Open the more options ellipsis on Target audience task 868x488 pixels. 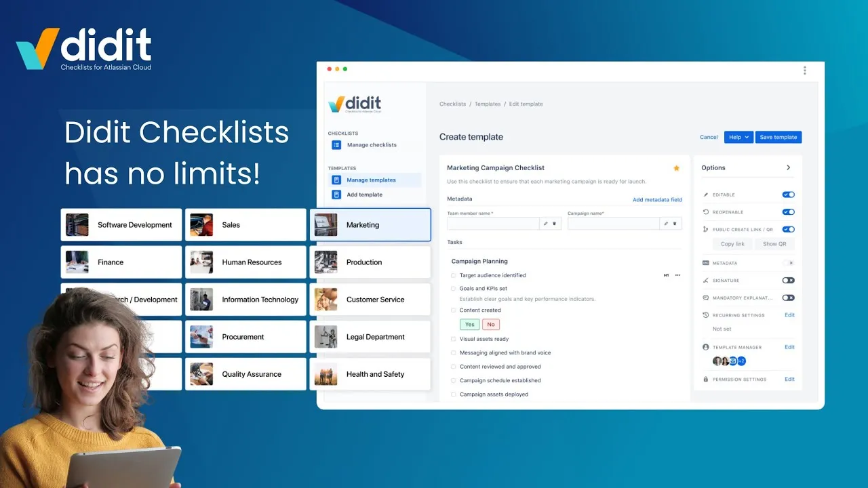677,275
